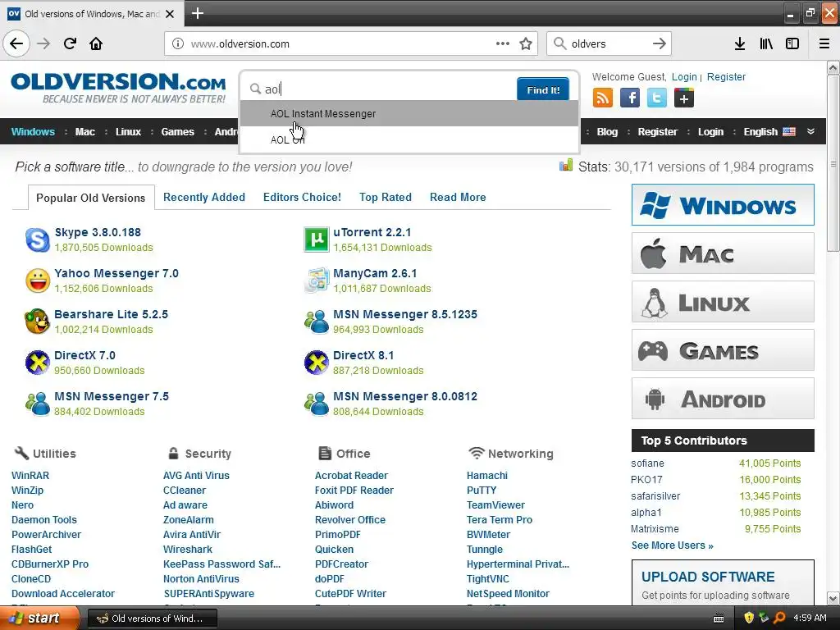Click the scrollbar down arrow

(x=833, y=598)
